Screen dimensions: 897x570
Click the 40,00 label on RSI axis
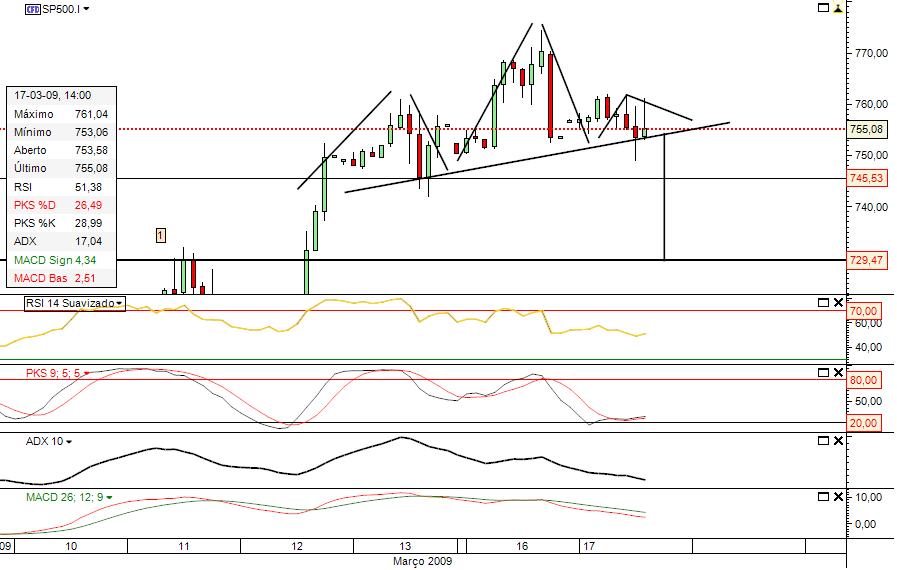tap(869, 347)
